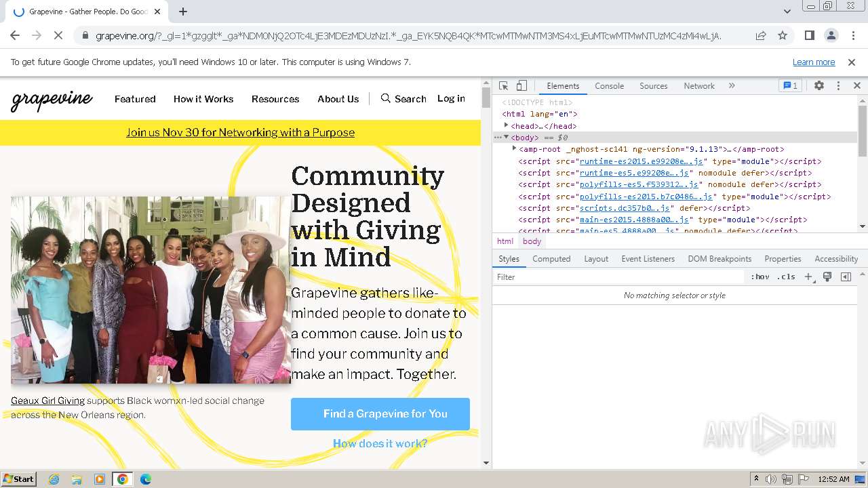Show more DevTools tabs chevron
Image resolution: width=868 pixels, height=488 pixels.
coord(732,86)
